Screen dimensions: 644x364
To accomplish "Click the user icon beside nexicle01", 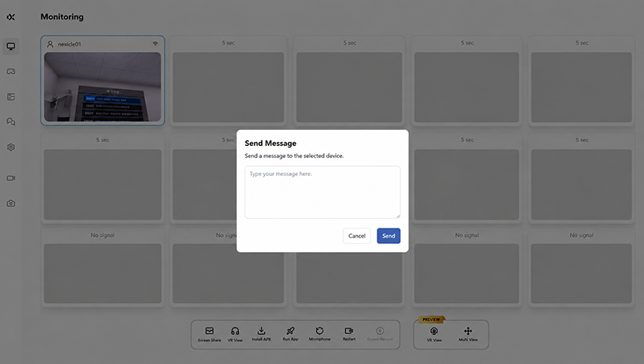I will [50, 44].
